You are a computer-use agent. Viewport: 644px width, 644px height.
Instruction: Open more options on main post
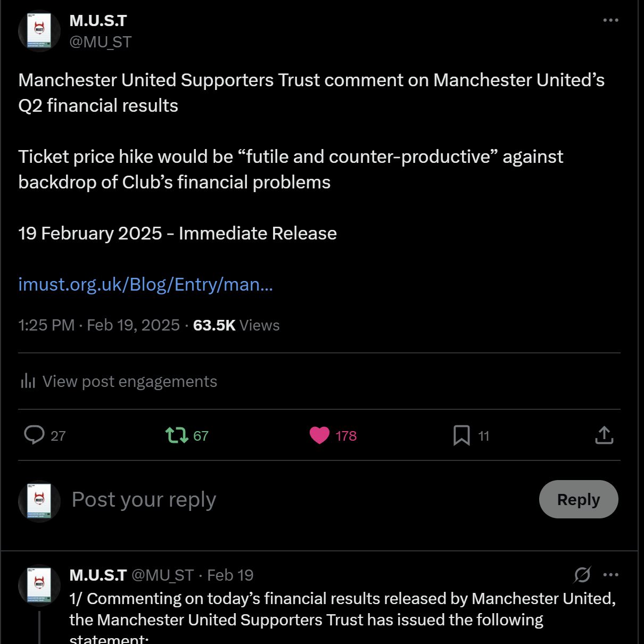click(x=610, y=20)
